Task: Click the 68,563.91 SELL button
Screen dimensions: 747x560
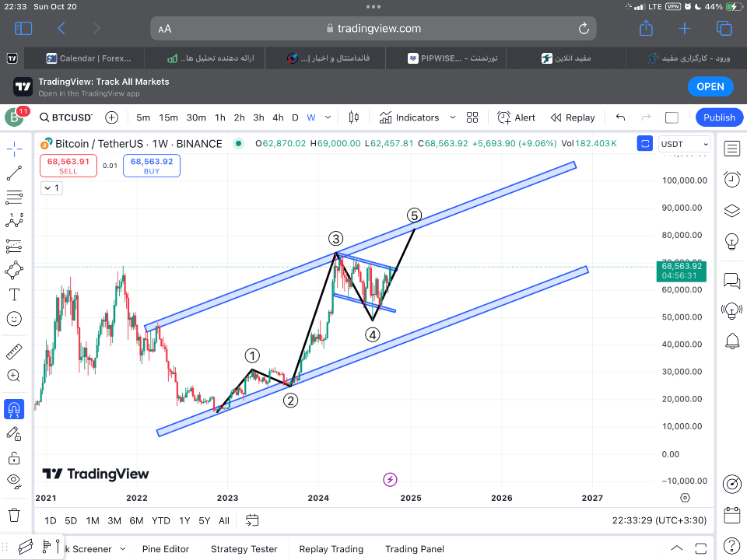Action: (68, 166)
